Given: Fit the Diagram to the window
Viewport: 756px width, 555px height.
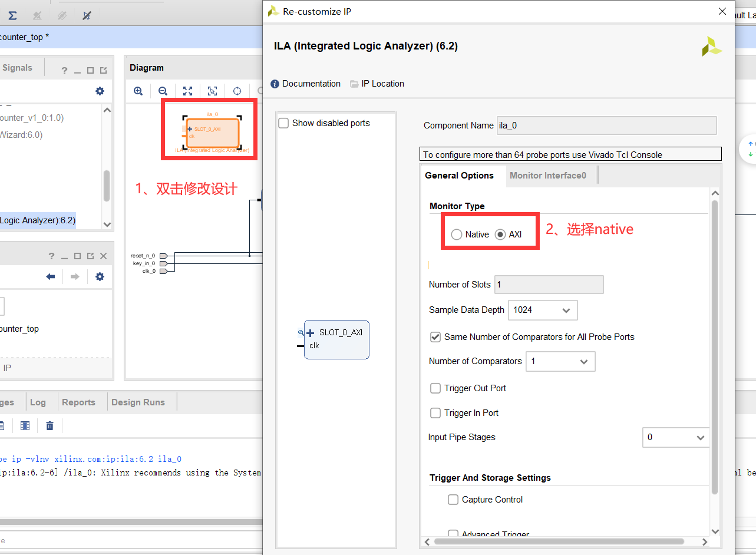Looking at the screenshot, I should point(187,91).
